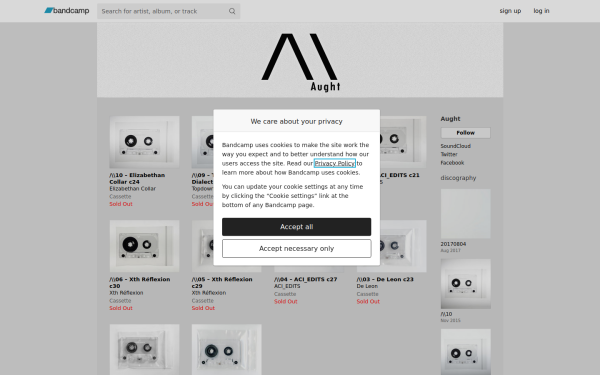Open the log in link
The image size is (600, 375).
pyautogui.click(x=541, y=11)
